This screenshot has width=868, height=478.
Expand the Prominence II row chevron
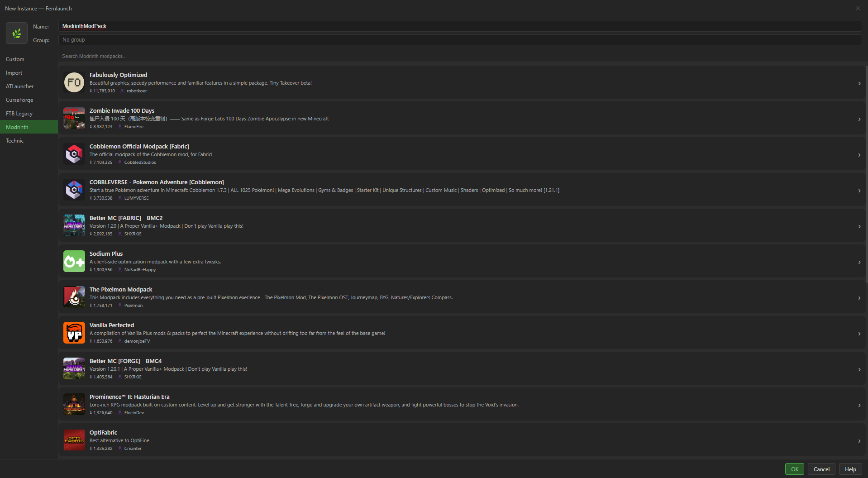(859, 405)
